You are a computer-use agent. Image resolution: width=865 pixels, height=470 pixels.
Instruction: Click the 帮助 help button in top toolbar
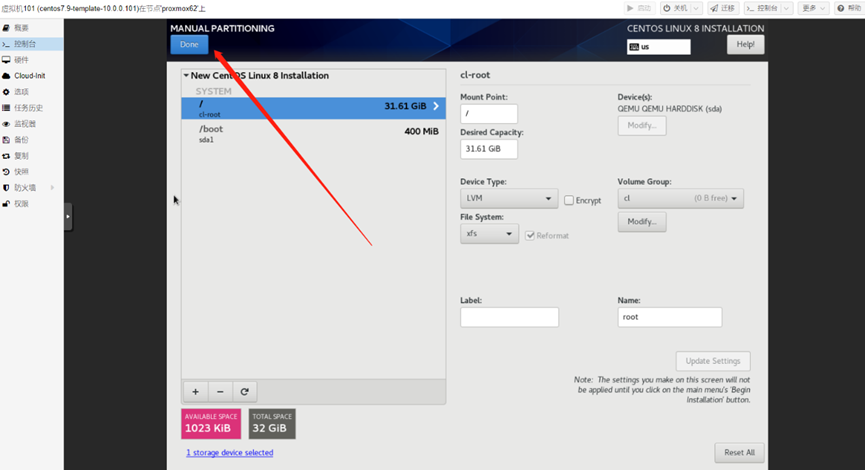point(848,8)
